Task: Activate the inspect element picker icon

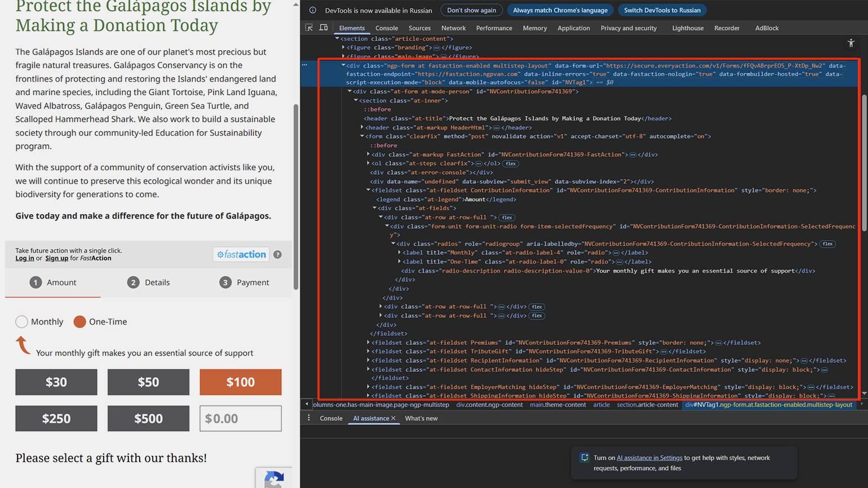Action: (309, 28)
